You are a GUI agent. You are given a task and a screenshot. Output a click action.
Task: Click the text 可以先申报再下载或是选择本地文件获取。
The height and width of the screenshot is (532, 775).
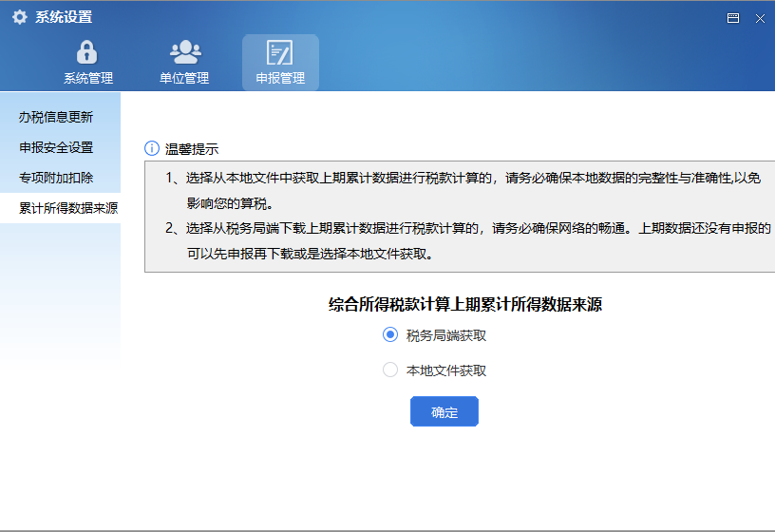tap(311, 255)
